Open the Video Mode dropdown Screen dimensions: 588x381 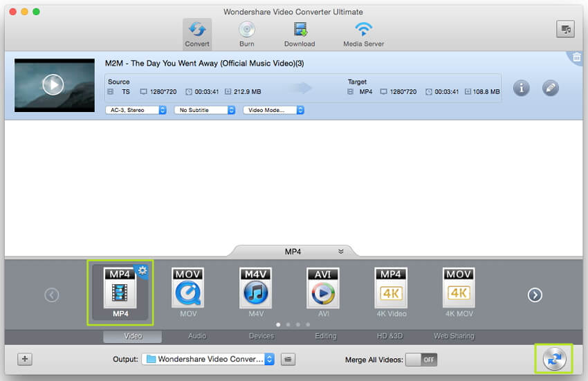(x=273, y=110)
